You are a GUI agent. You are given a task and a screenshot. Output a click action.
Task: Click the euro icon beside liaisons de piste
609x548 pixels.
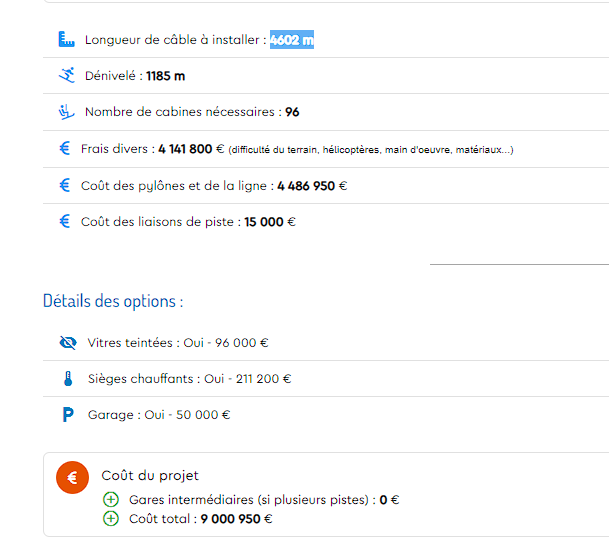[x=64, y=221]
